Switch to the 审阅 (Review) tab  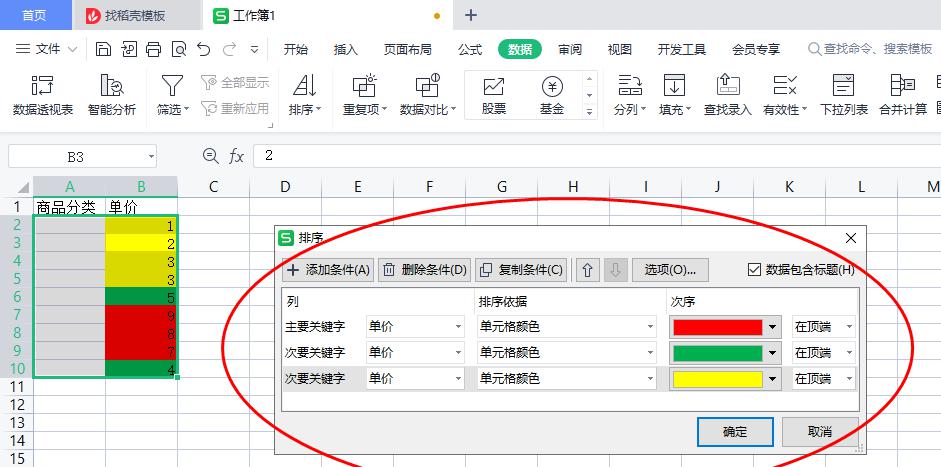(570, 50)
